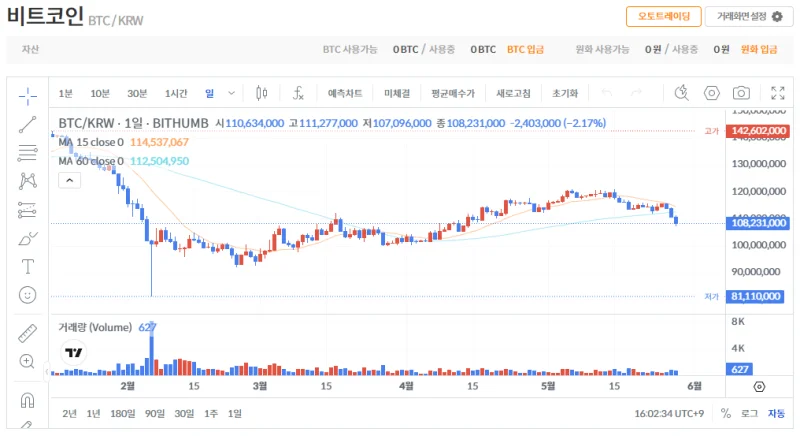Image resolution: width=800 pixels, height=436 pixels.
Task: Set the range to 2년
Action: (69, 414)
